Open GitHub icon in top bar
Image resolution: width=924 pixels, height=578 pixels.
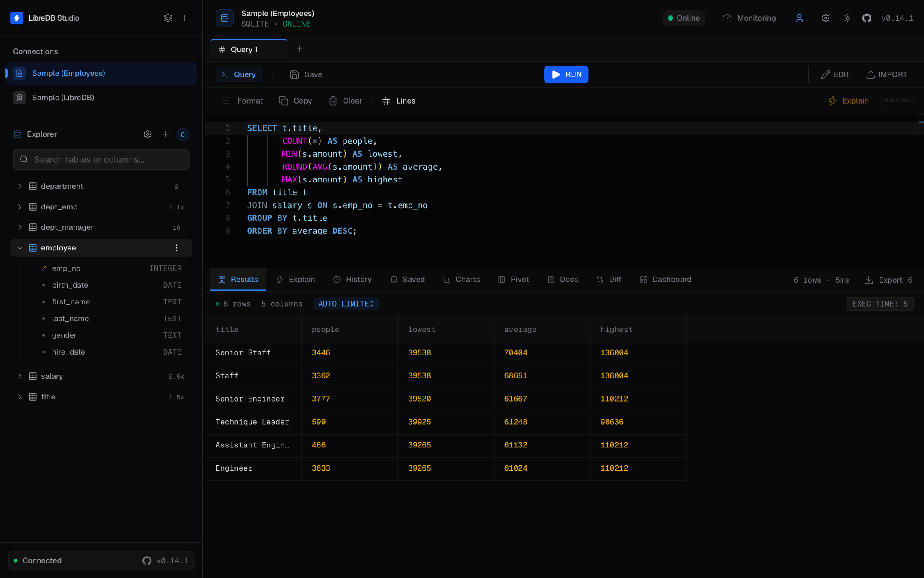click(867, 18)
